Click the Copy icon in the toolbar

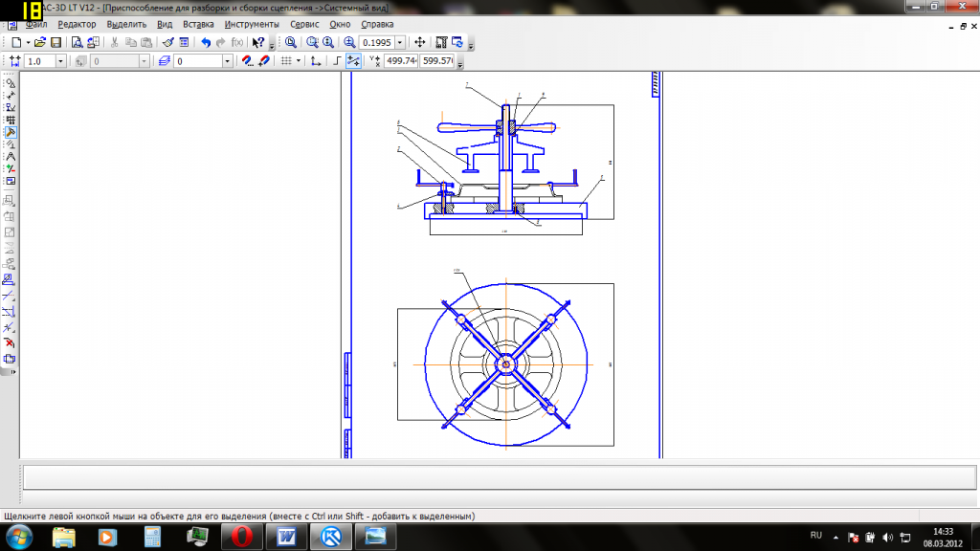point(130,42)
